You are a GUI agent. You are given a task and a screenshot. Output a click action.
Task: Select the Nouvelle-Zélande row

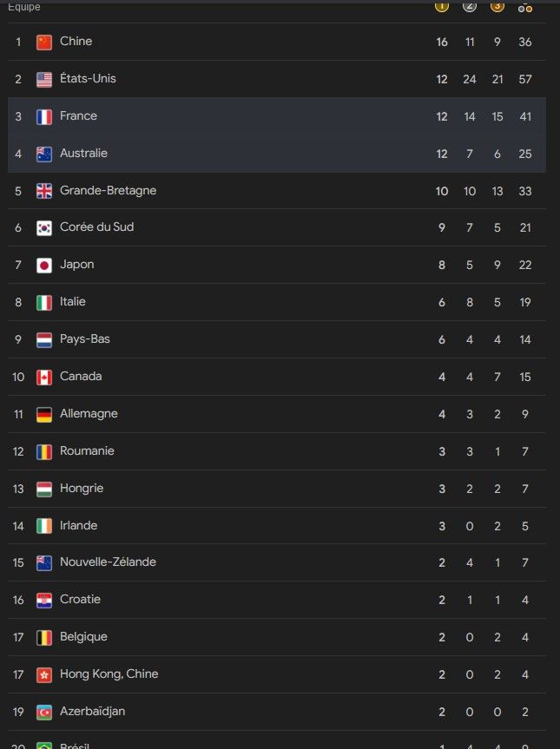[x=277, y=562]
